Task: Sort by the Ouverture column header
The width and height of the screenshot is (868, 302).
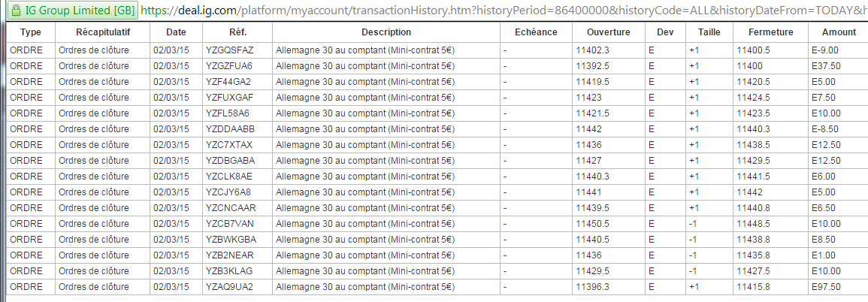Action: (x=609, y=32)
